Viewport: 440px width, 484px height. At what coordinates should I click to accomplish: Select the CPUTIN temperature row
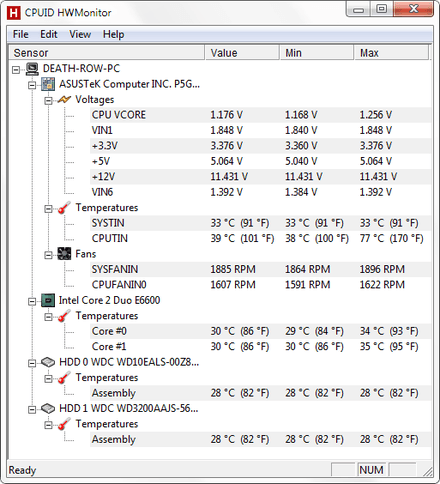pos(260,238)
